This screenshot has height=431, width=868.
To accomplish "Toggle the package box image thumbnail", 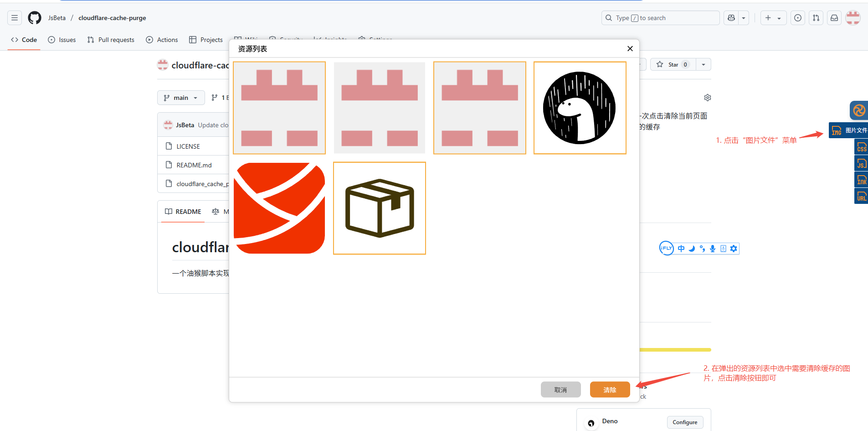I will [x=380, y=208].
